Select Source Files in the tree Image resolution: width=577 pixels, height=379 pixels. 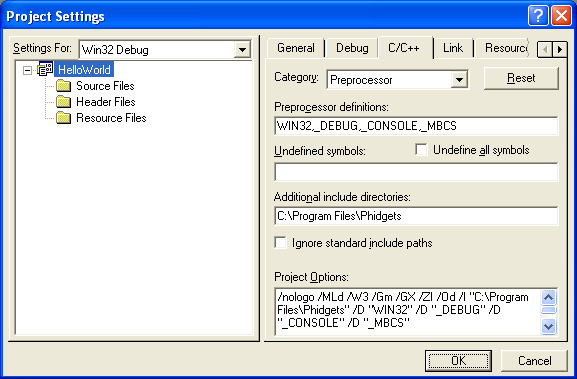(x=105, y=86)
